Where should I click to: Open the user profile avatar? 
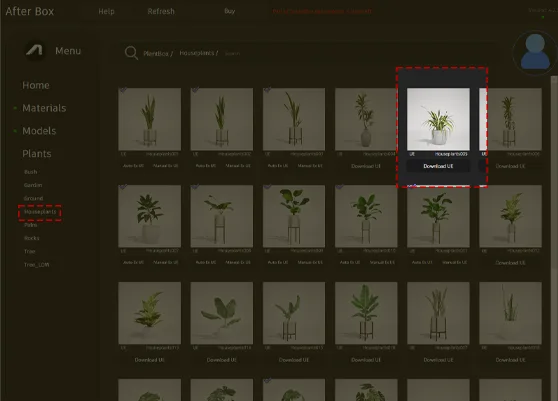[535, 52]
